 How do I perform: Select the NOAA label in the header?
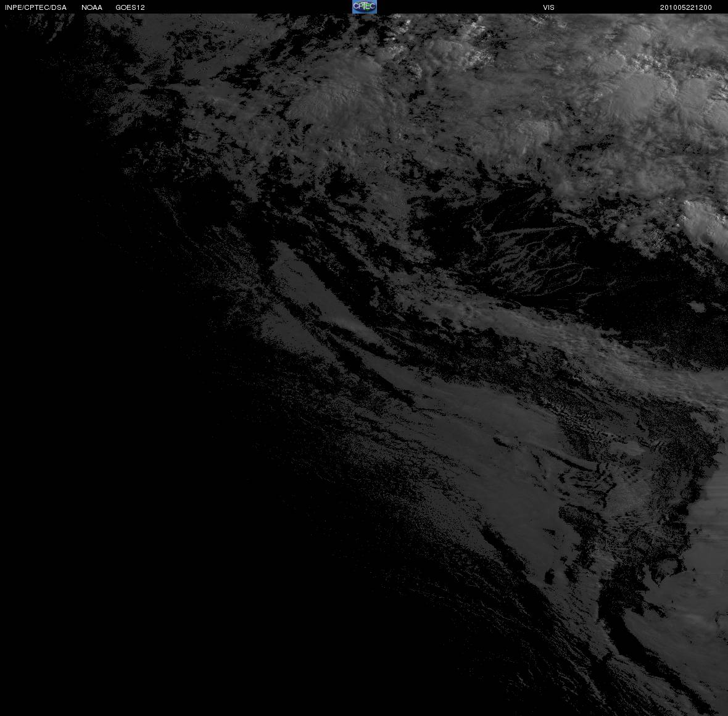tap(92, 7)
